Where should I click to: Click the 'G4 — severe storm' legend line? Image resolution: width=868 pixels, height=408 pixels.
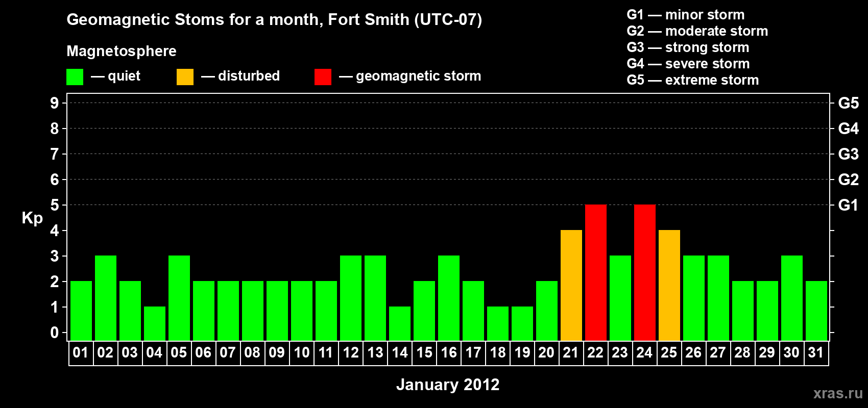pos(688,64)
